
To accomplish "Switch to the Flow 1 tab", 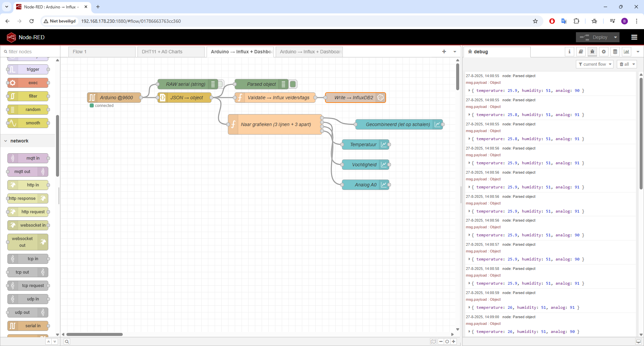I will point(102,52).
